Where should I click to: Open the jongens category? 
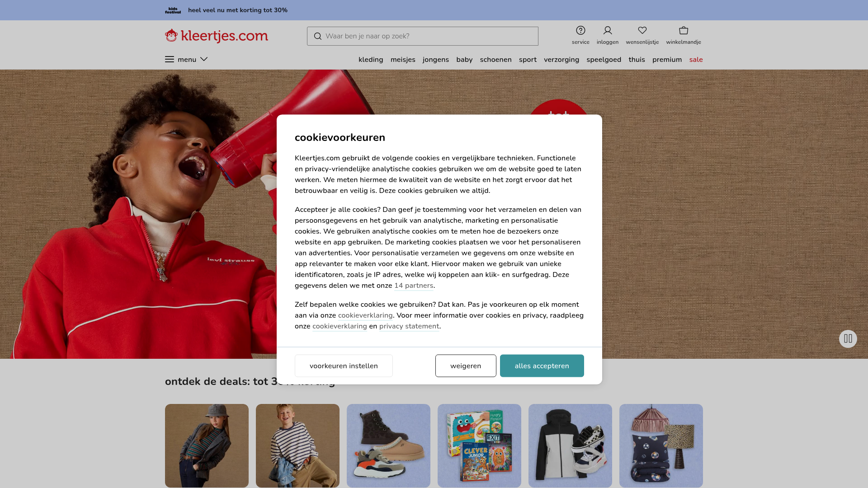(436, 60)
